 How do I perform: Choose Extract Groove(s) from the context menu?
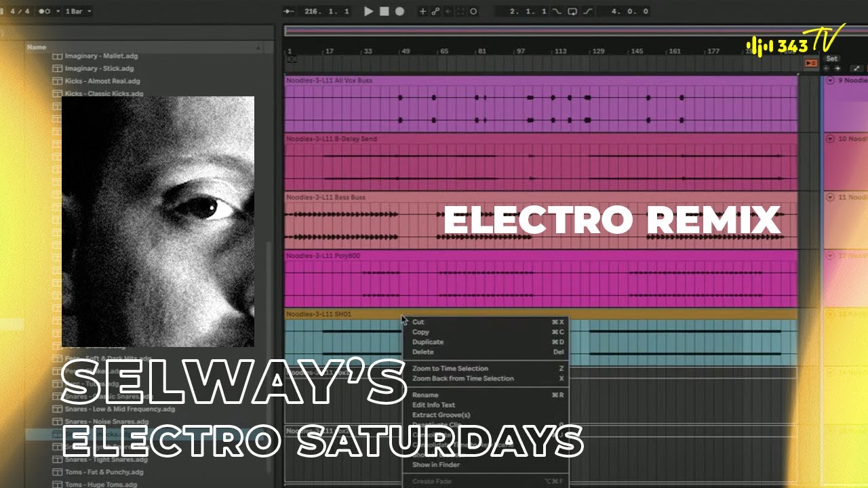486,415
